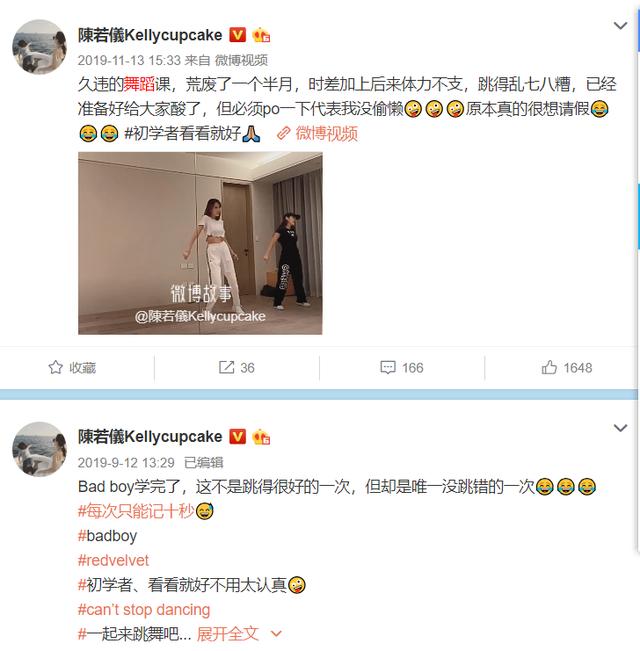Click the membership crown badge on first post
This screenshot has width=640, height=651.
[261, 35]
